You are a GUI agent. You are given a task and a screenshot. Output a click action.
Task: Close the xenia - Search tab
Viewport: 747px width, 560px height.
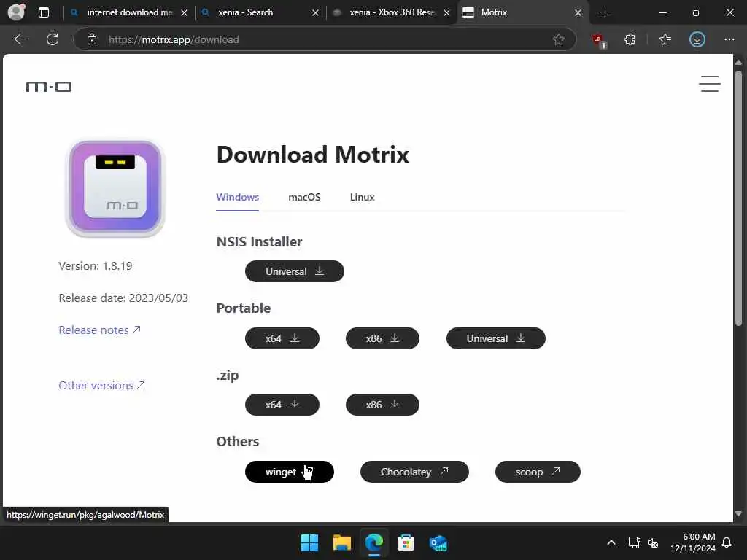point(315,13)
